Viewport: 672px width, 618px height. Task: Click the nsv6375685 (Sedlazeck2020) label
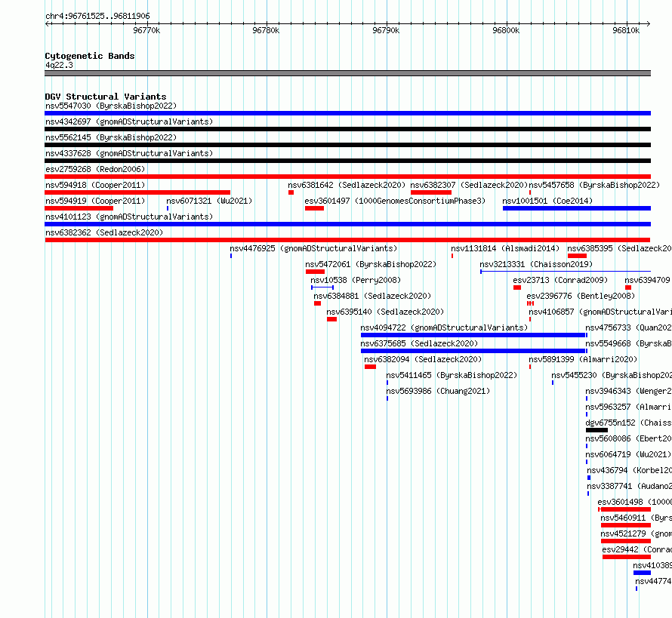419,343
